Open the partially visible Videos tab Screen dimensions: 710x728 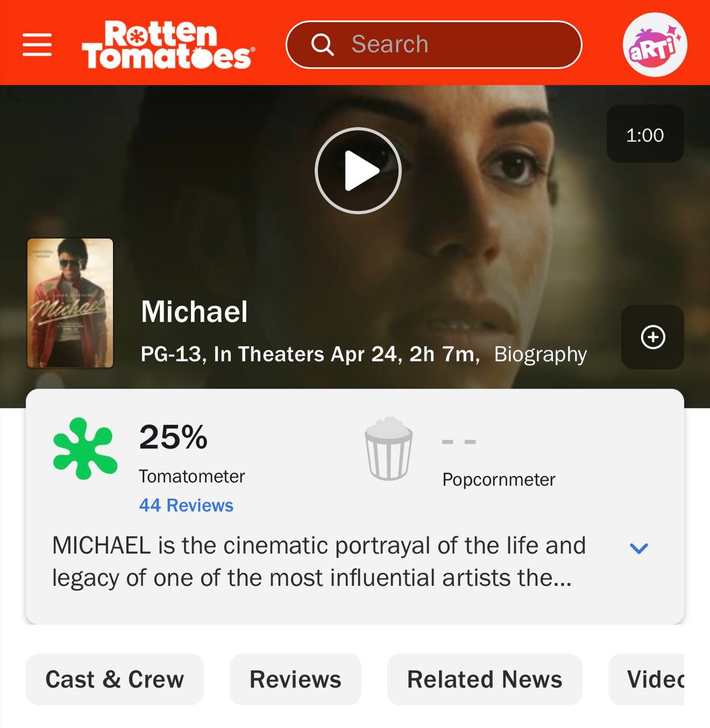(654, 680)
